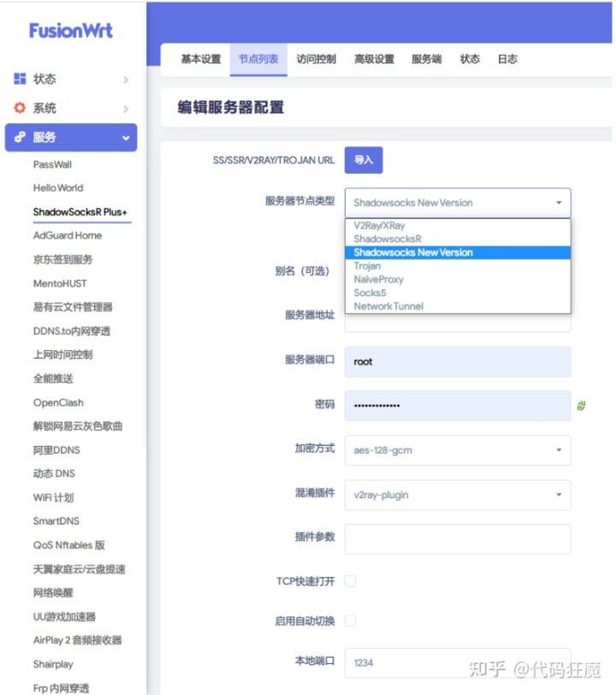Open 动态 DNS in the sidebar
The width and height of the screenshot is (616, 695).
coord(54,473)
